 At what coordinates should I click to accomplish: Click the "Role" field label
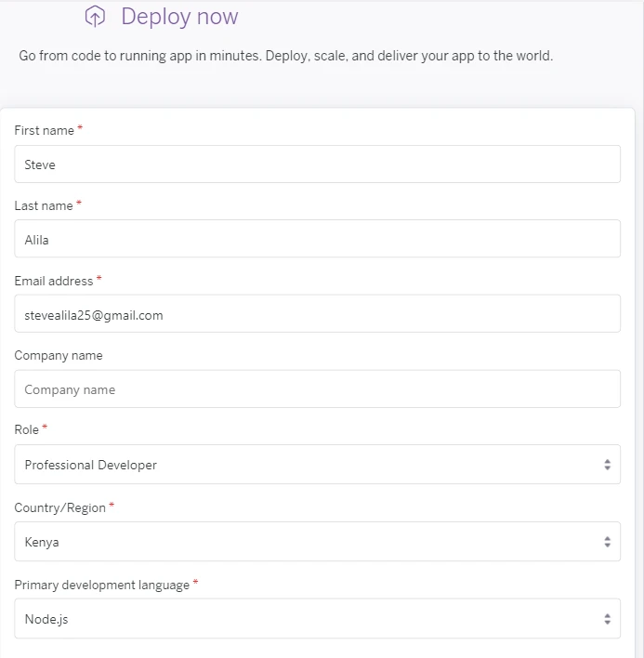[x=27, y=430]
